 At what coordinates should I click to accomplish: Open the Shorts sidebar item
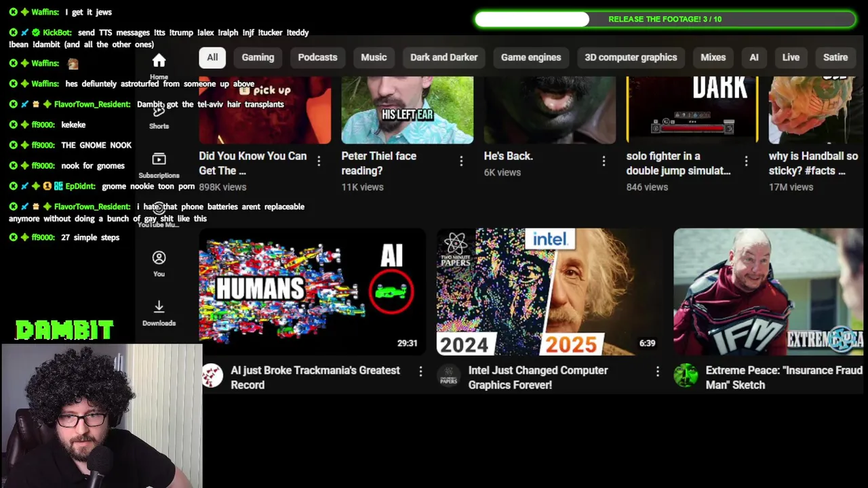pos(159,116)
